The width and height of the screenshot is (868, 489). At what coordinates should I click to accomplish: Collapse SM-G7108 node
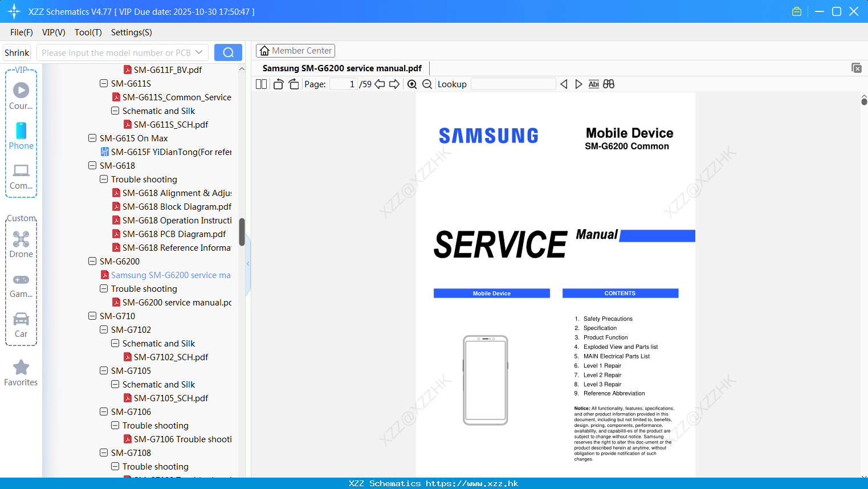coord(104,453)
